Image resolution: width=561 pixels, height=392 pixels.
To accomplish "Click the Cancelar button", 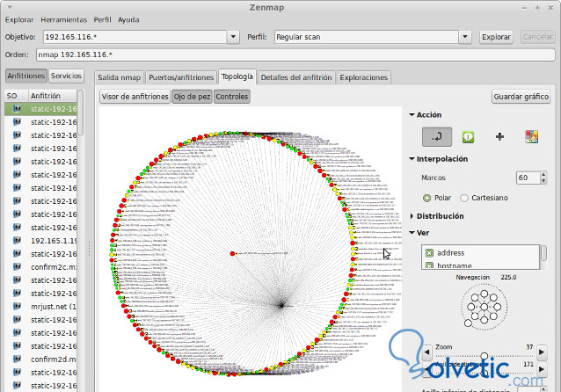I will 538,37.
